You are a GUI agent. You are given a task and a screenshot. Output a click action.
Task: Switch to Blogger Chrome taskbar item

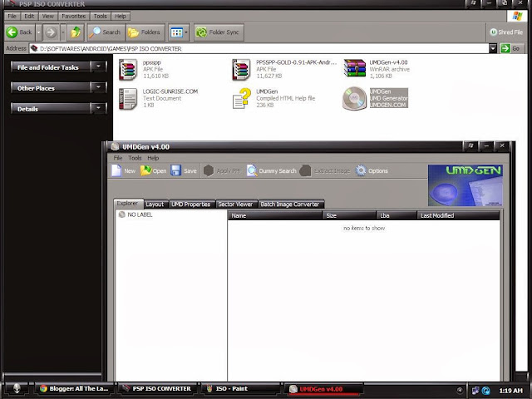click(x=74, y=389)
